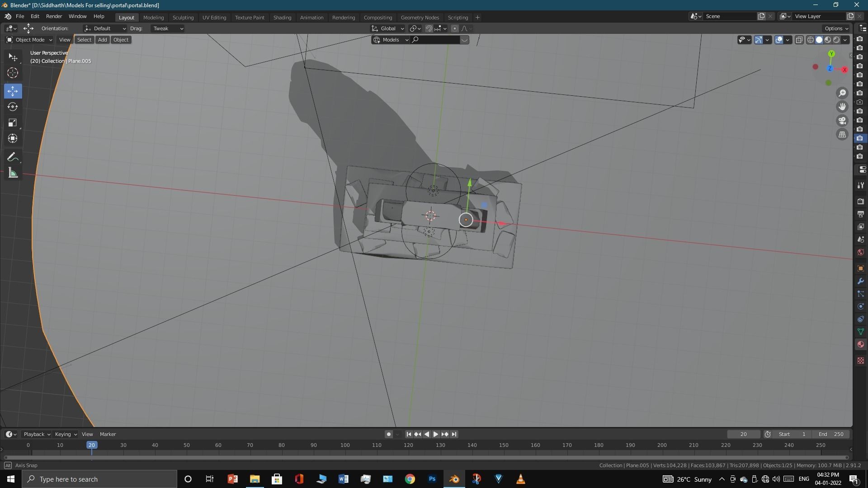Switch to the Geometry Nodes workspace tab

click(x=420, y=18)
